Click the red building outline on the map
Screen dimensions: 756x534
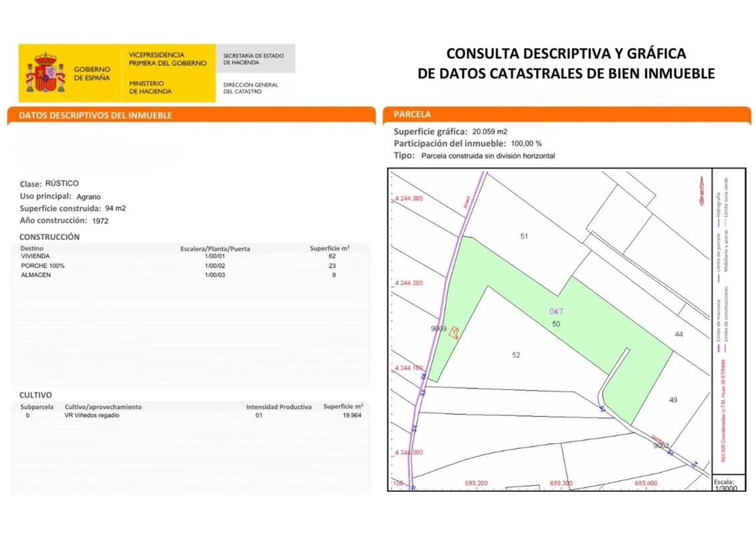pyautogui.click(x=455, y=332)
